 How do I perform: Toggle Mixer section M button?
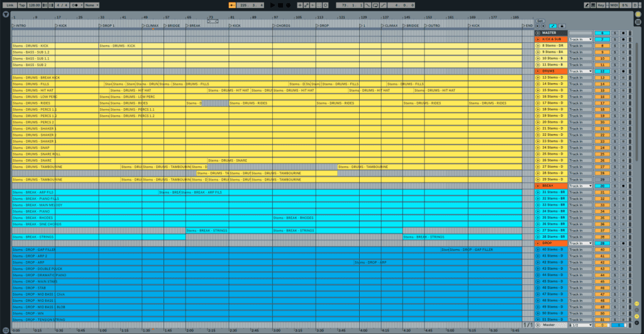click(x=638, y=316)
